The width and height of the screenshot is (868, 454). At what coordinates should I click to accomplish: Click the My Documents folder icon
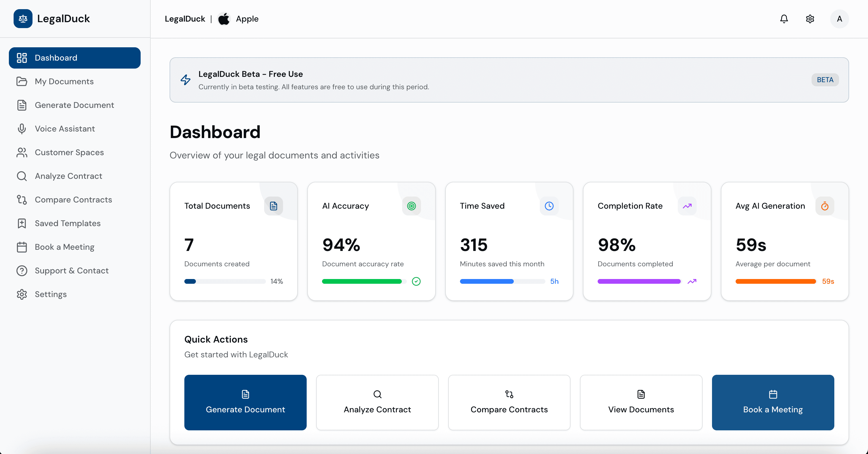[22, 82]
